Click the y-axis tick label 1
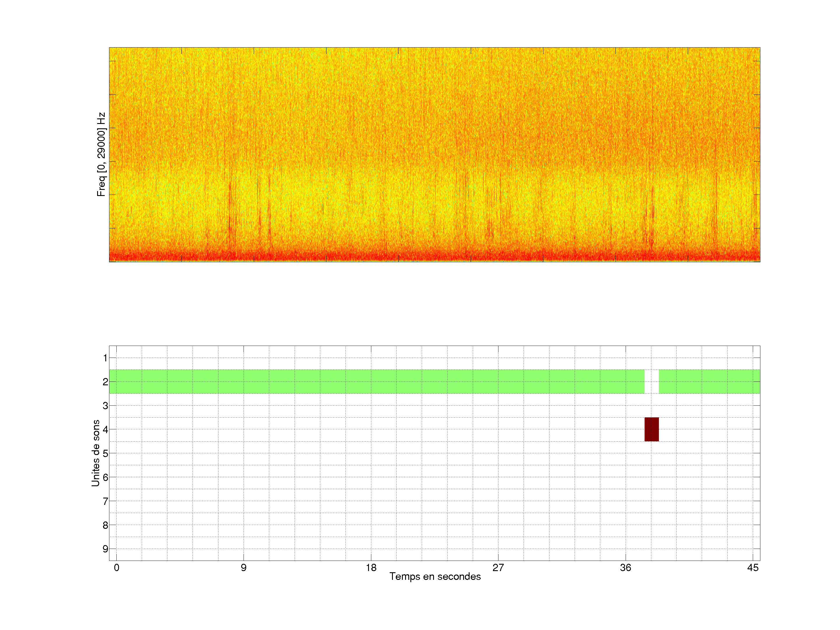The image size is (840, 630). point(105,358)
